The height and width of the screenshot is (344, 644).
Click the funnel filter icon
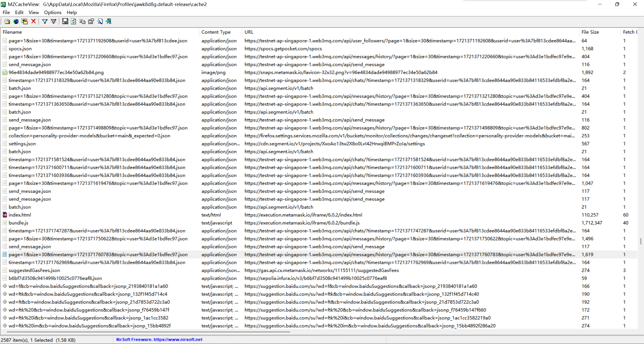point(45,21)
